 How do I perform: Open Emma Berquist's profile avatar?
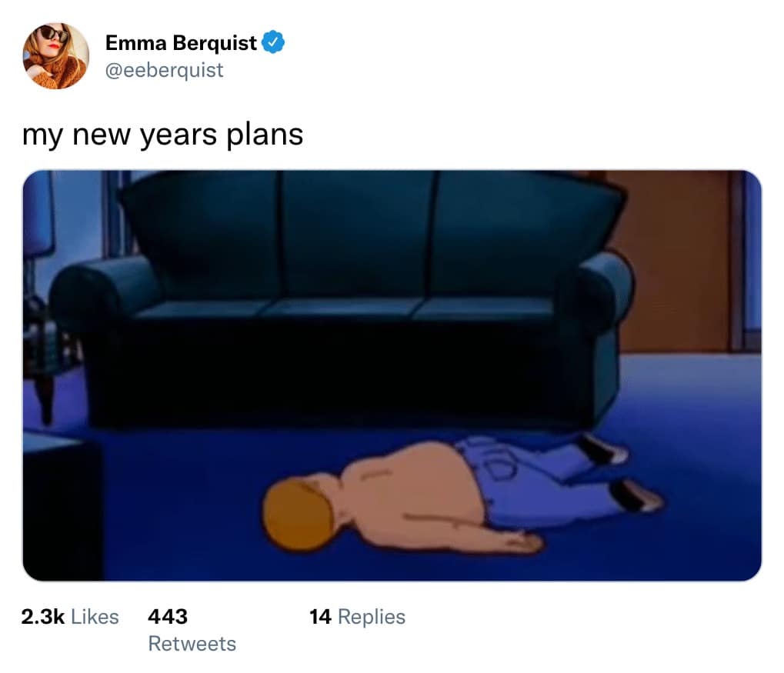55,56
